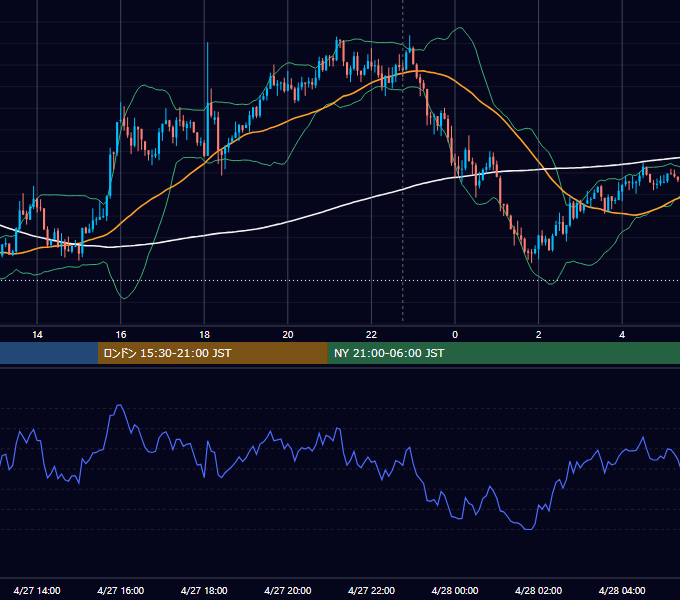Click the 4 hour label on price chart axis
The width and height of the screenshot is (680, 600).
[622, 335]
